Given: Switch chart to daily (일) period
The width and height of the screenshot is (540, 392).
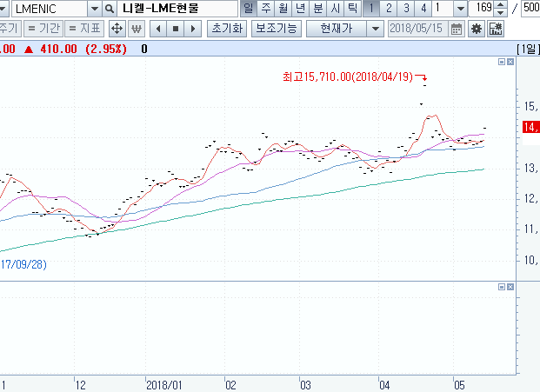Looking at the screenshot, I should click(x=248, y=9).
